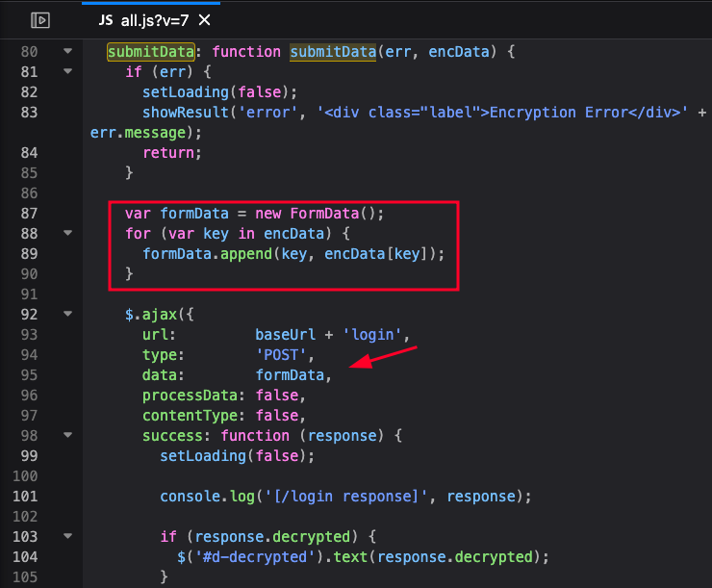Toggle breakpoint on line number 101
This screenshot has width=712, height=588.
click(29, 497)
